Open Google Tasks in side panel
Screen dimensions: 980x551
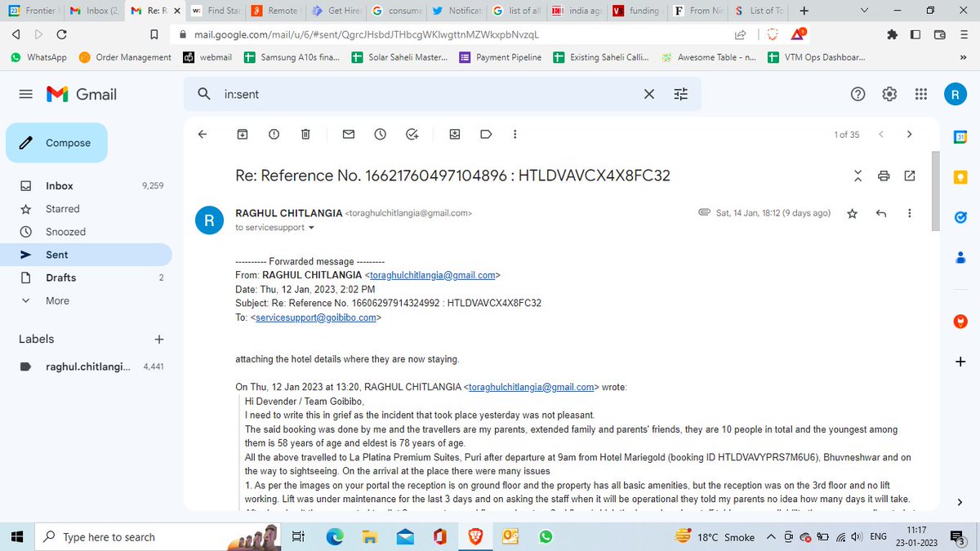[x=960, y=217]
